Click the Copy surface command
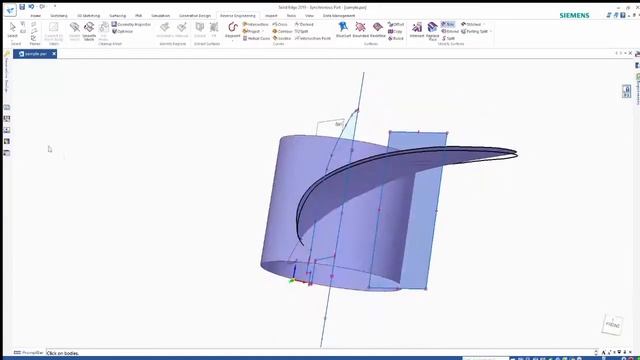Viewport: 640px width, 360px height. coord(395,31)
